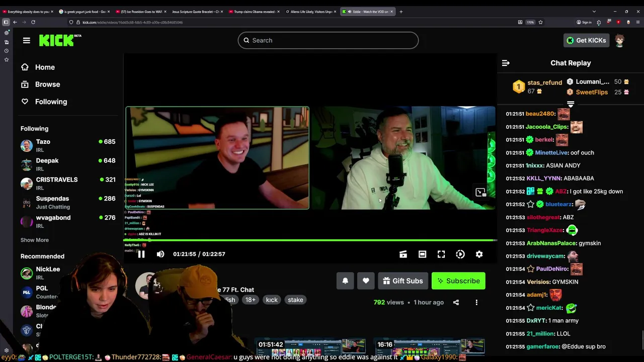The image size is (644, 362).
Task: Select the 18+ tag chip
Action: pos(250,300)
